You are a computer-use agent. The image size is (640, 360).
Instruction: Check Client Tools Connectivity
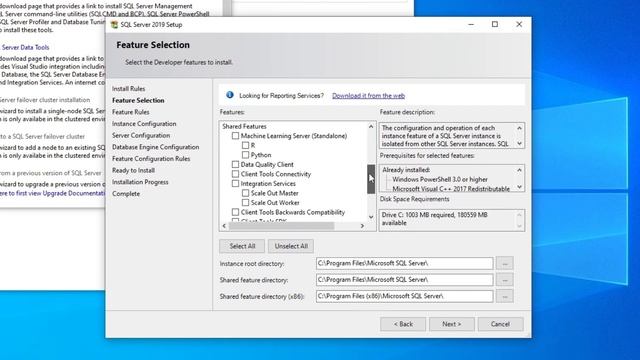tap(236, 174)
